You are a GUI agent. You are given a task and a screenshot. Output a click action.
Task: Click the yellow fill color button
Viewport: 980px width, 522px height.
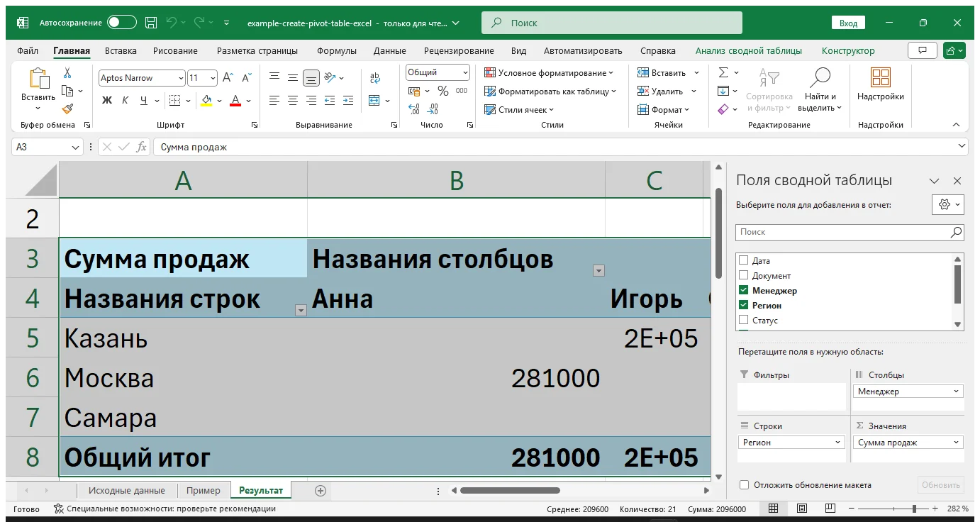coord(206,101)
